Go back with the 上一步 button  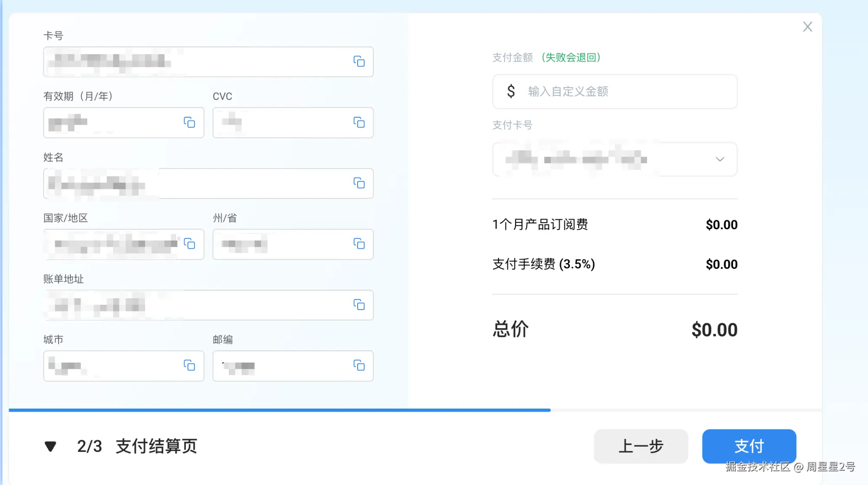[641, 446]
